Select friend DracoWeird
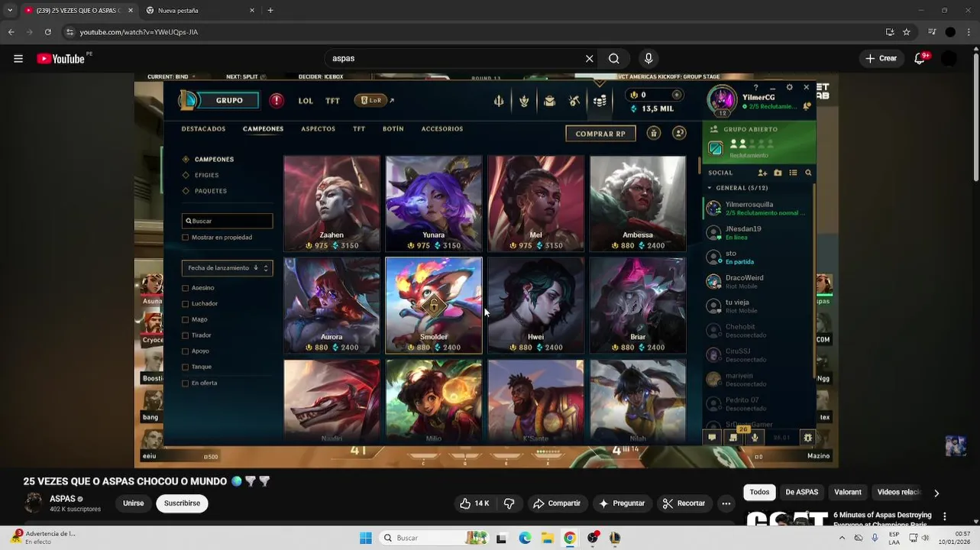The height and width of the screenshot is (550, 980). pos(758,281)
